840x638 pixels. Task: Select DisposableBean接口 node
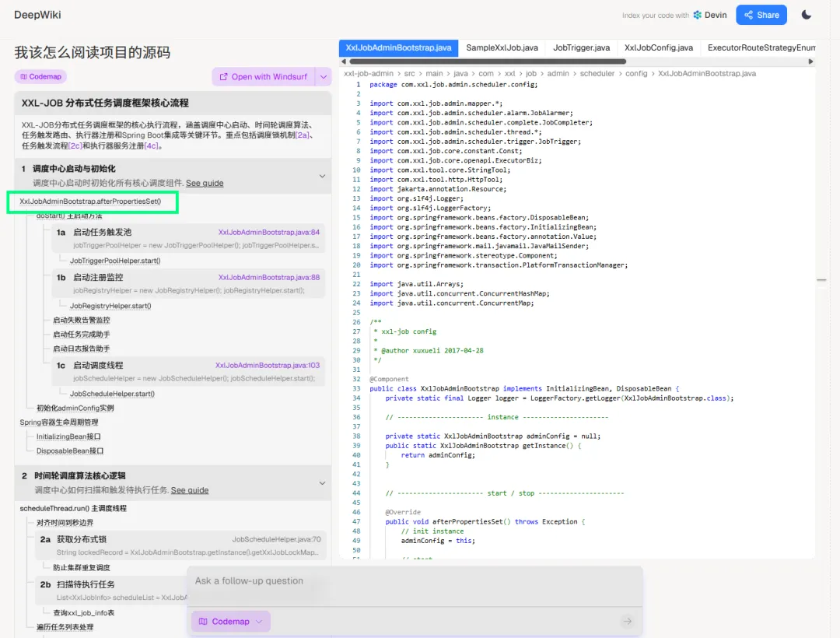[70, 450]
